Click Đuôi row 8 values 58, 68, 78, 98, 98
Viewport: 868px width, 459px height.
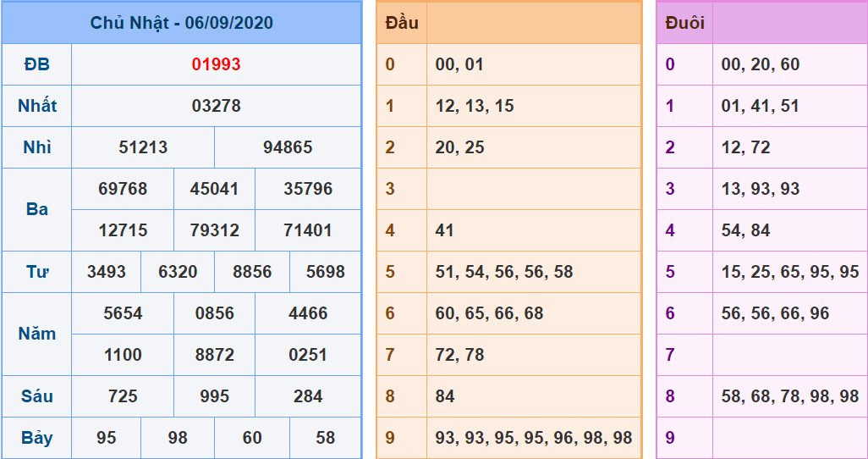[x=789, y=396]
